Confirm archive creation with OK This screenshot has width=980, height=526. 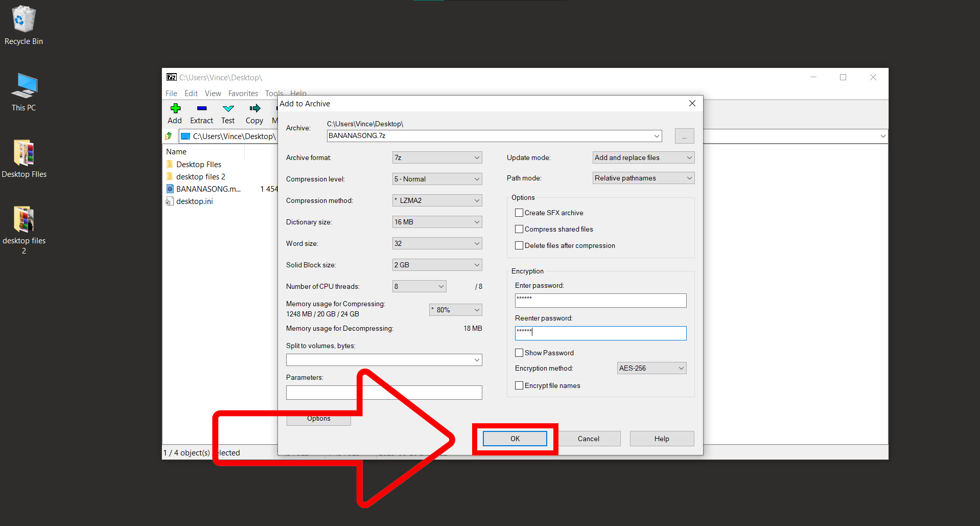point(515,439)
